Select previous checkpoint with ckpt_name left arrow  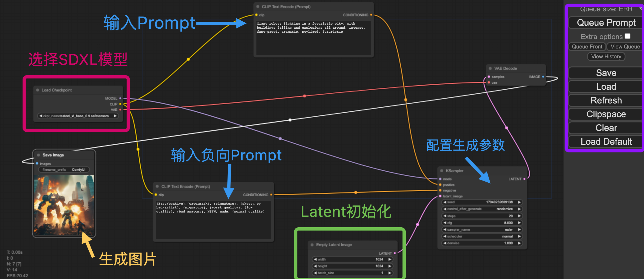pos(41,116)
